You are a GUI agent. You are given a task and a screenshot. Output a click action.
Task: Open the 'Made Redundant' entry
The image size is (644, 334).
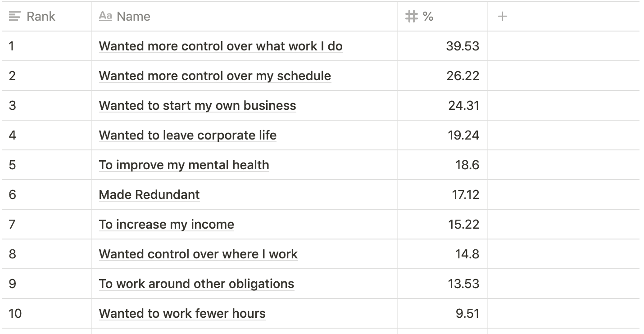pyautogui.click(x=149, y=194)
